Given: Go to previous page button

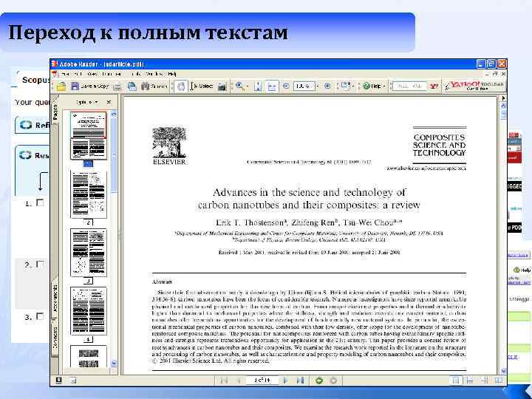Looking at the screenshot, I should 238,381.
